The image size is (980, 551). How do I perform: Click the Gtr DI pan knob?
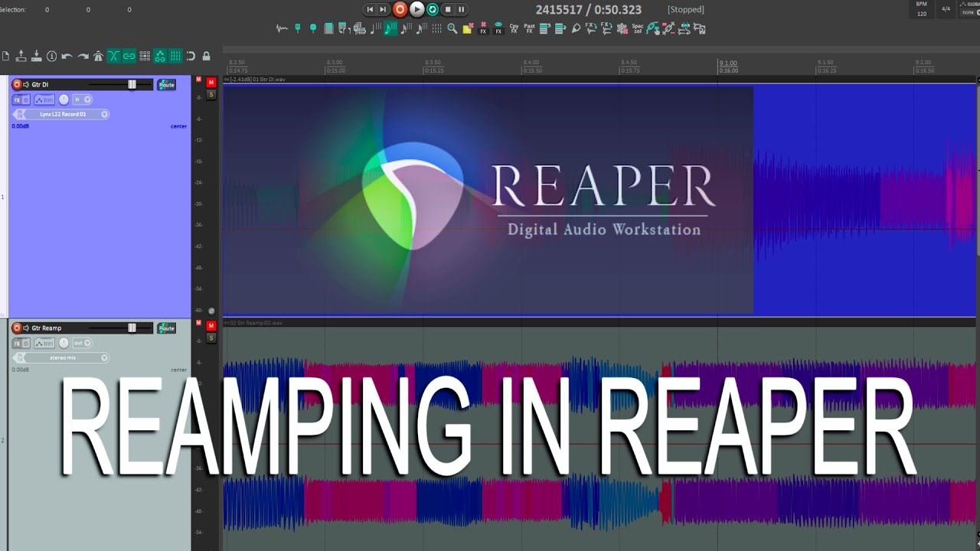(x=64, y=99)
